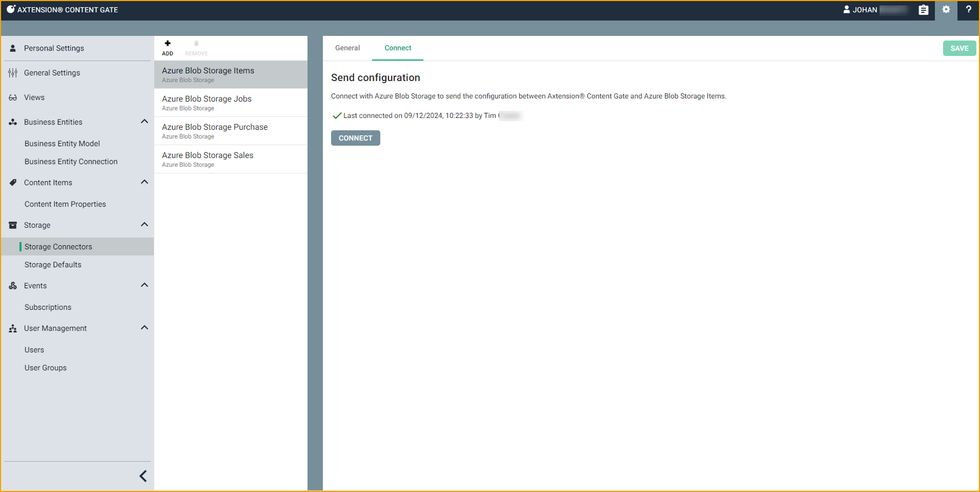Collapse the User Management section
980x492 pixels.
point(145,328)
